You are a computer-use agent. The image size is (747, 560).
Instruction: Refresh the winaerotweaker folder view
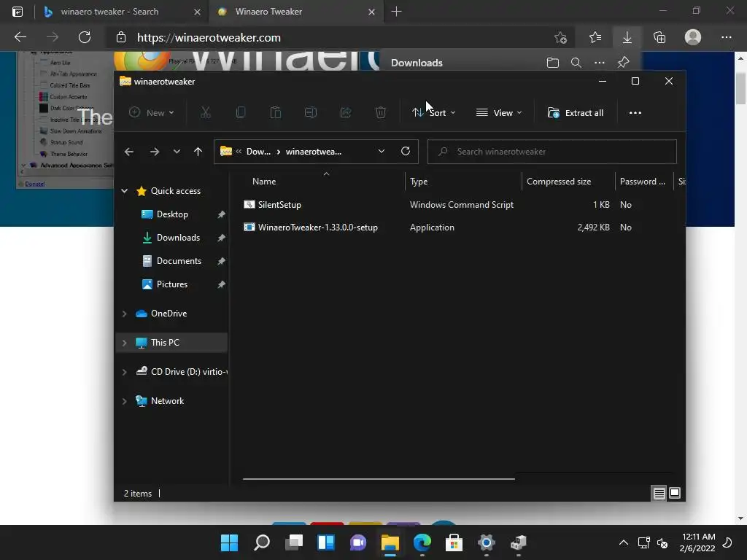tap(406, 151)
